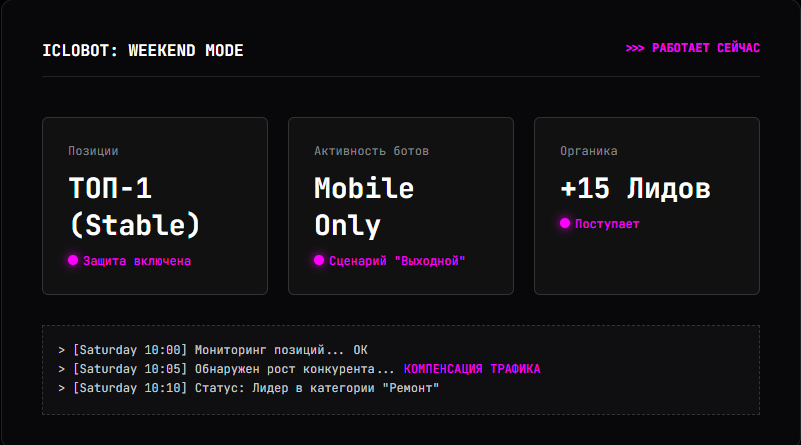
Task: Select the "Органика" card label
Action: tap(588, 151)
